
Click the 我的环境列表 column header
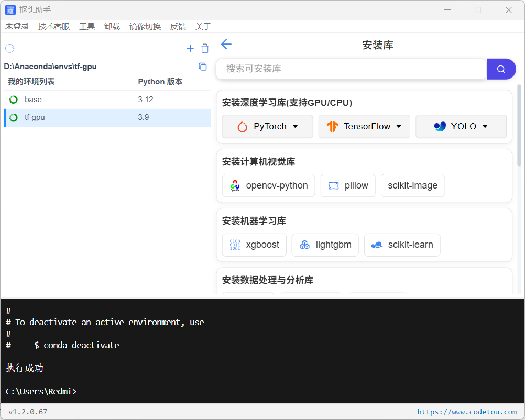31,81
